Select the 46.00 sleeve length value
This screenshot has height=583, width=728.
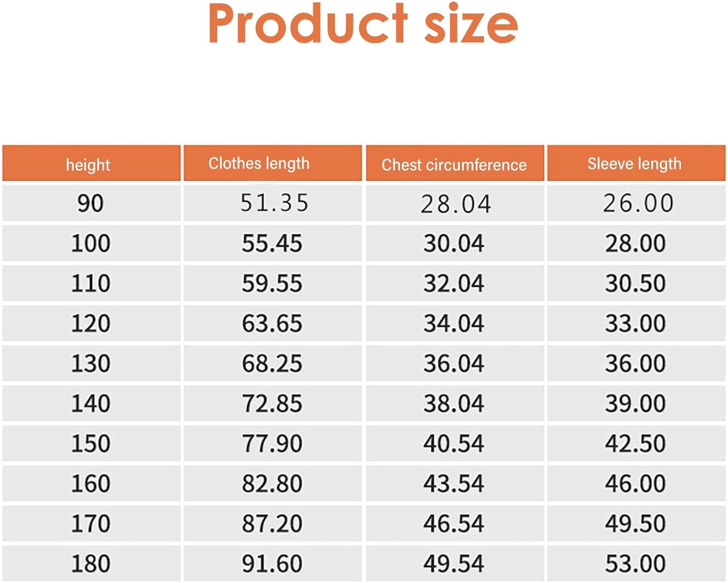[635, 484]
